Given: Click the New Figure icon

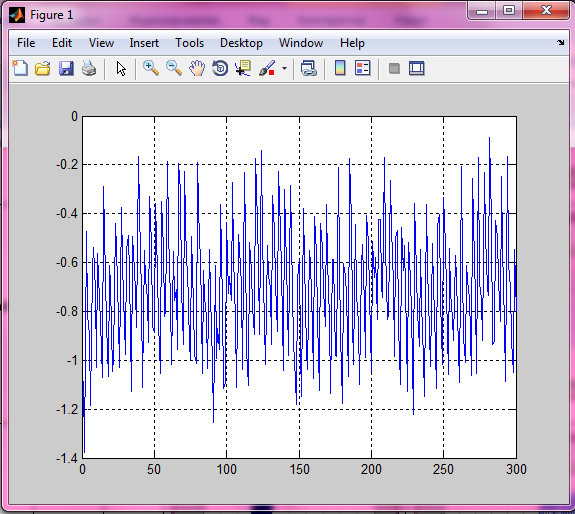Looking at the screenshot, I should point(20,68).
